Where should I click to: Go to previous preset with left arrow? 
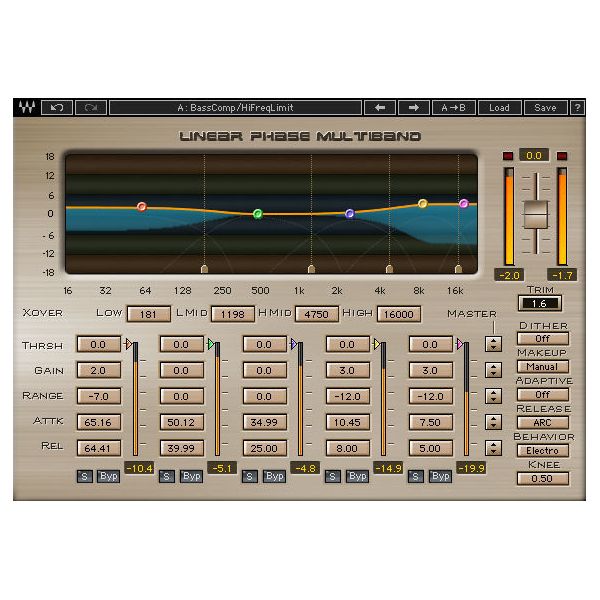coord(380,108)
